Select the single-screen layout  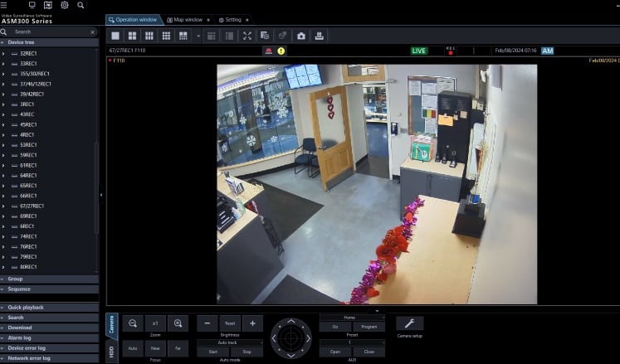pos(115,36)
